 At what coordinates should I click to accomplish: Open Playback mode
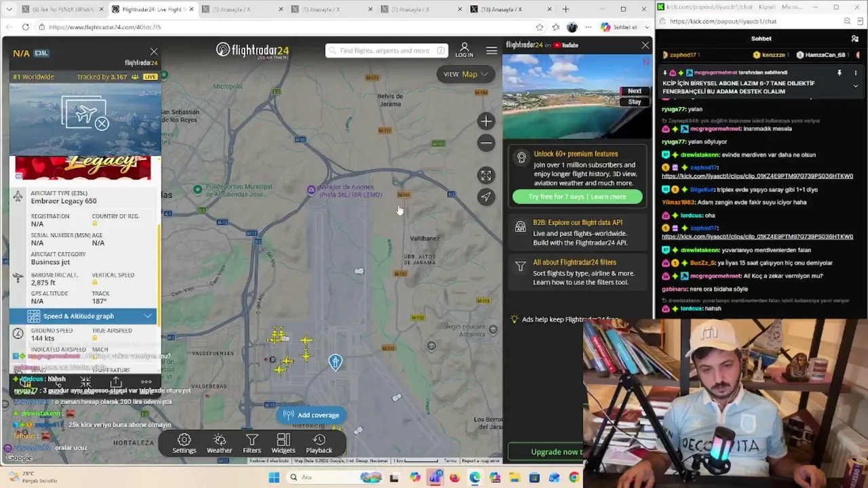[x=319, y=443]
